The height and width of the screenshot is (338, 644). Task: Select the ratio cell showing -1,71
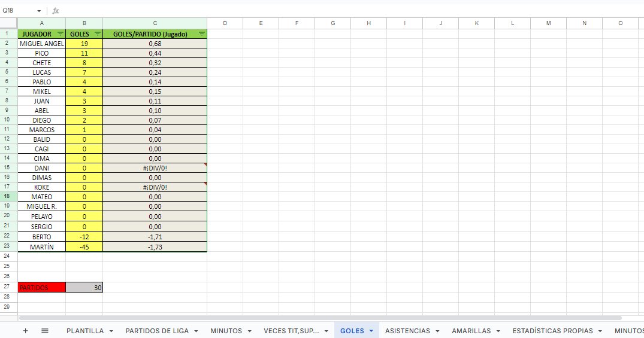coord(155,237)
